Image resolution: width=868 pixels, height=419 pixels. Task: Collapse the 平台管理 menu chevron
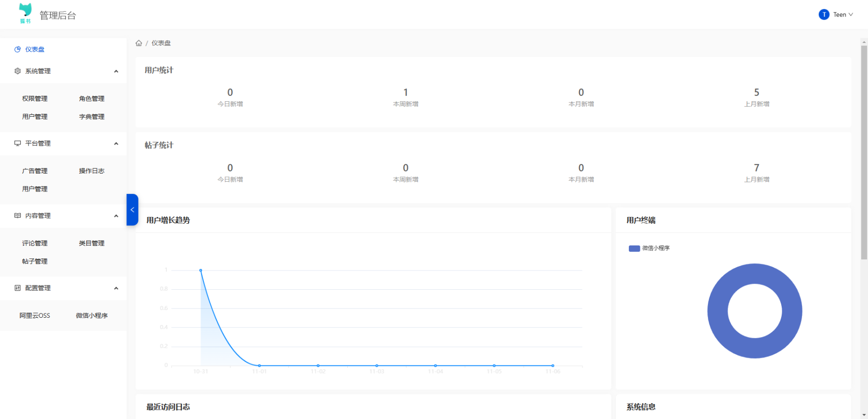click(x=116, y=144)
